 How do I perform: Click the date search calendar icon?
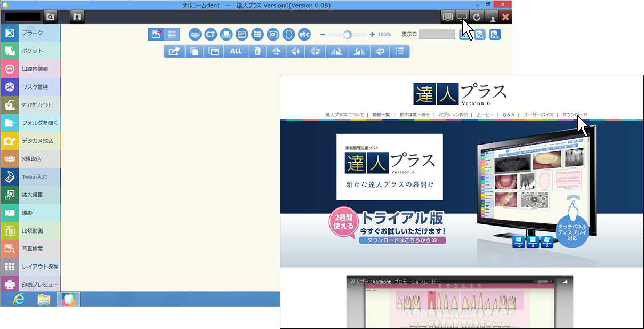[480, 34]
